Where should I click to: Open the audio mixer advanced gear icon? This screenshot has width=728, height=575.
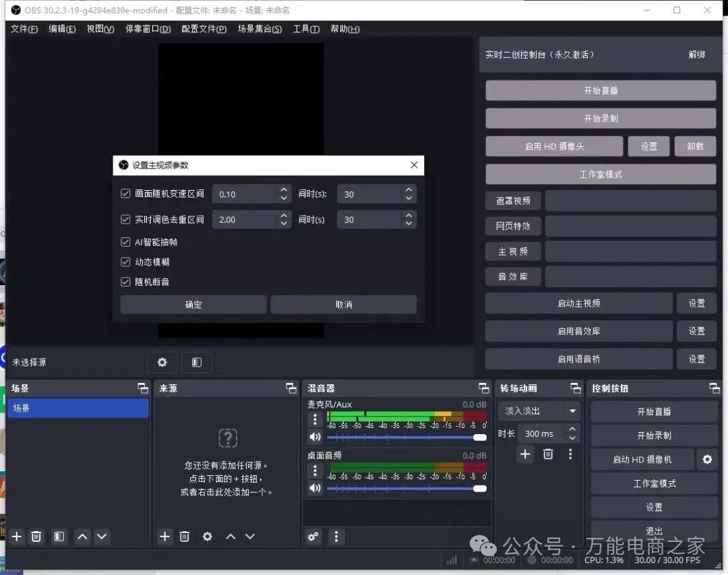pos(313,537)
